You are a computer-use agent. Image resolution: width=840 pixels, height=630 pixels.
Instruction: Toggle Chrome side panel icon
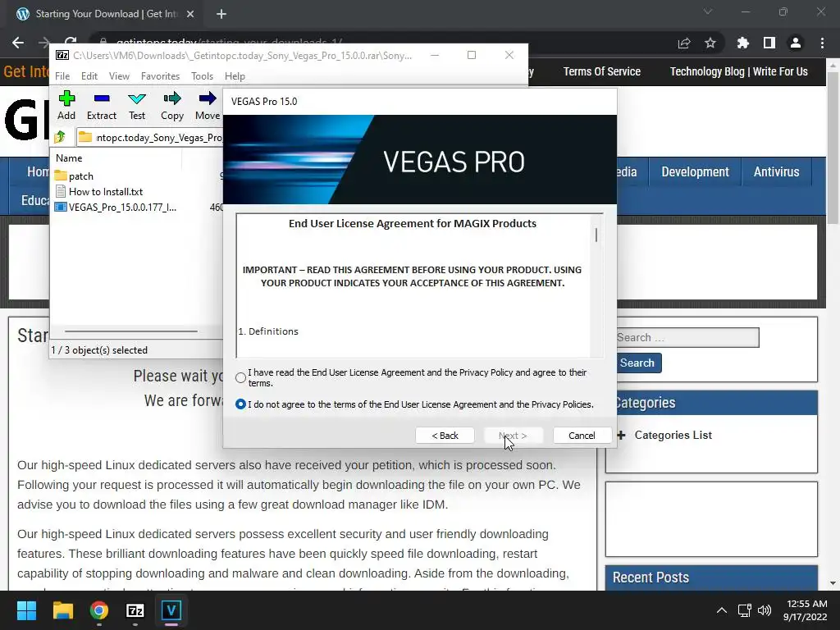769,43
